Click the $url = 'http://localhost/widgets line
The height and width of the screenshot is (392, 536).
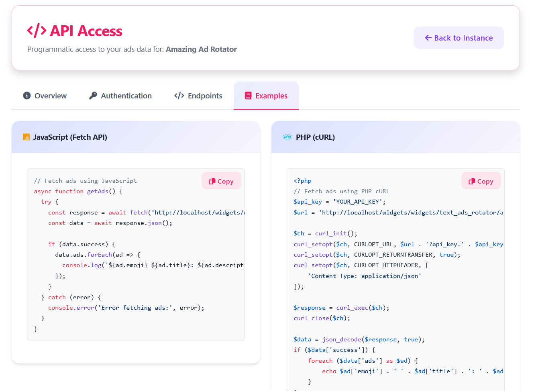pos(399,212)
